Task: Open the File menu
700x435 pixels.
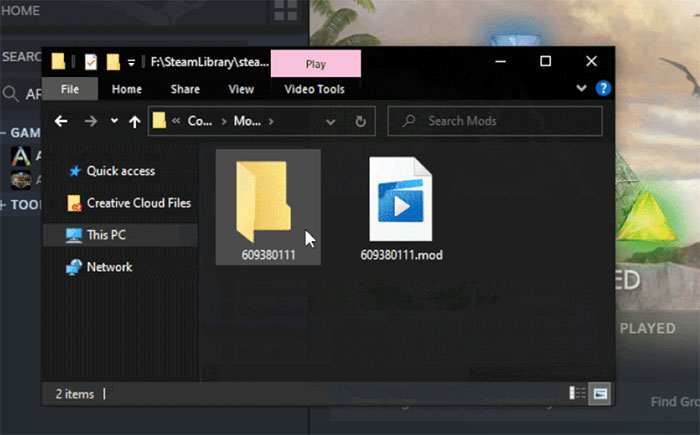Action: [x=70, y=89]
